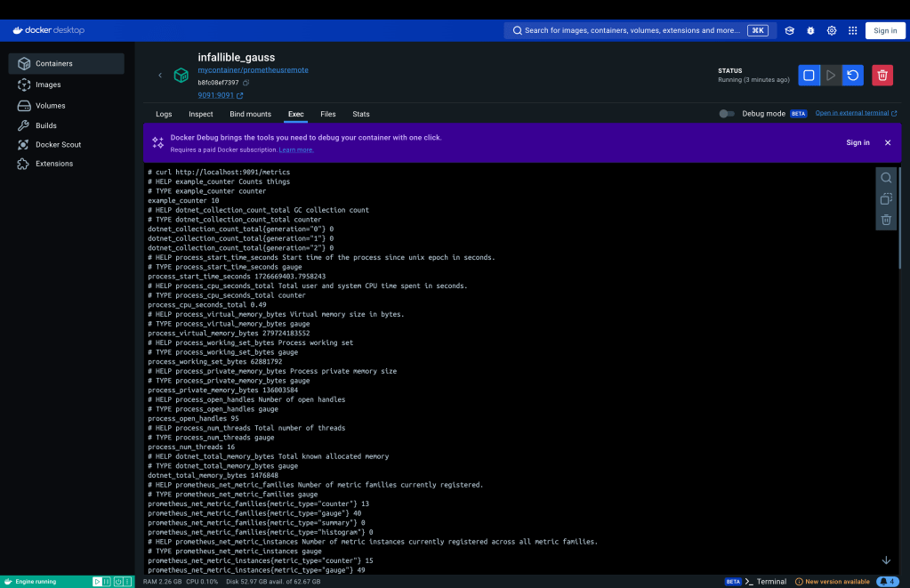Clear terminal with the trash icon
Viewport: 910px width, 588px height.
point(886,220)
